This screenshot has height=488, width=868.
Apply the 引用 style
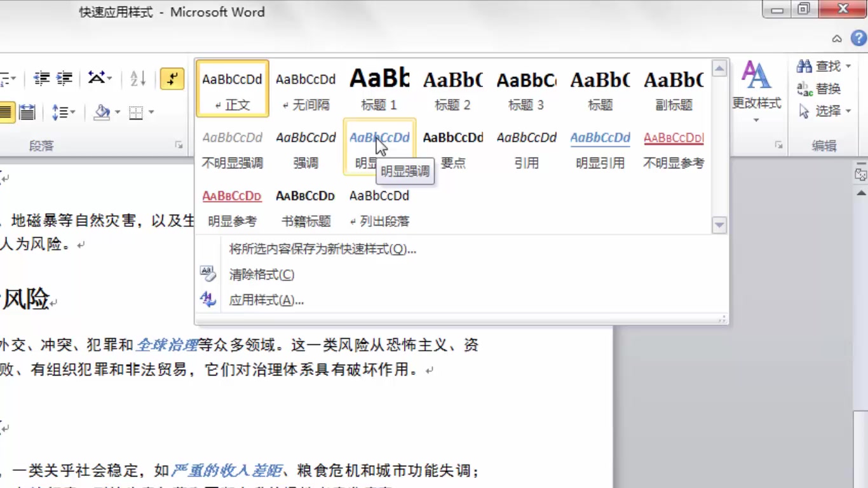pos(526,147)
